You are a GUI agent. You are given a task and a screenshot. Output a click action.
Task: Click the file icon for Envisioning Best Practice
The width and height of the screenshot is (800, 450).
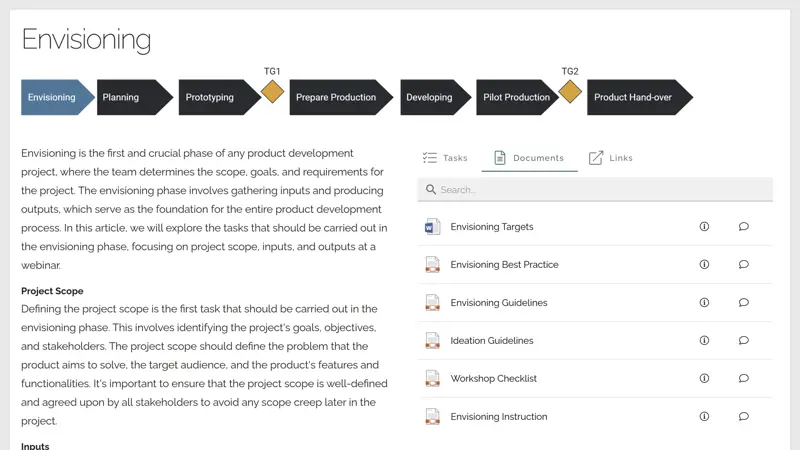[x=432, y=264]
